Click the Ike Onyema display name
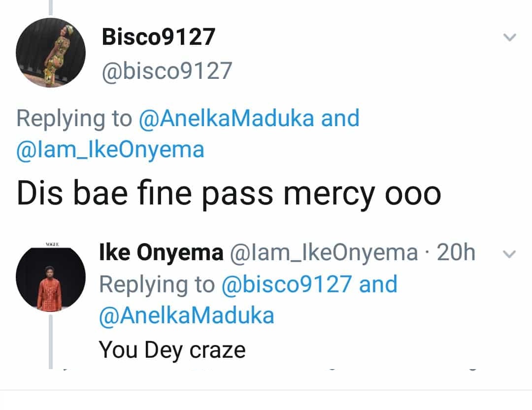Screen dimensions: 532x410 click(x=161, y=253)
